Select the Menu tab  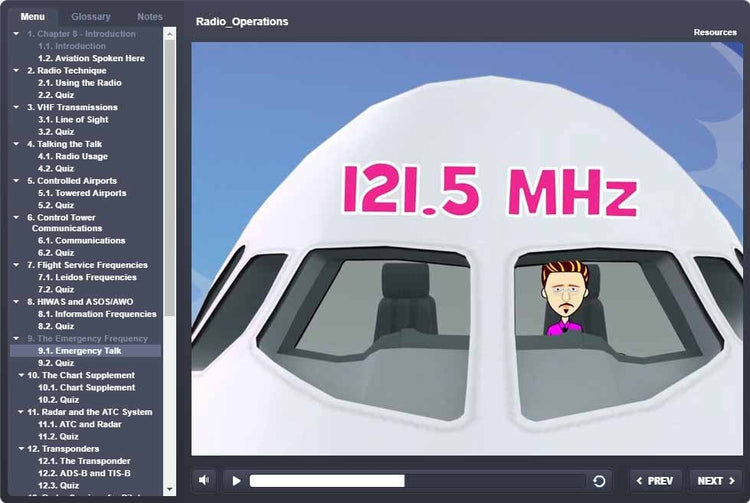(32, 17)
